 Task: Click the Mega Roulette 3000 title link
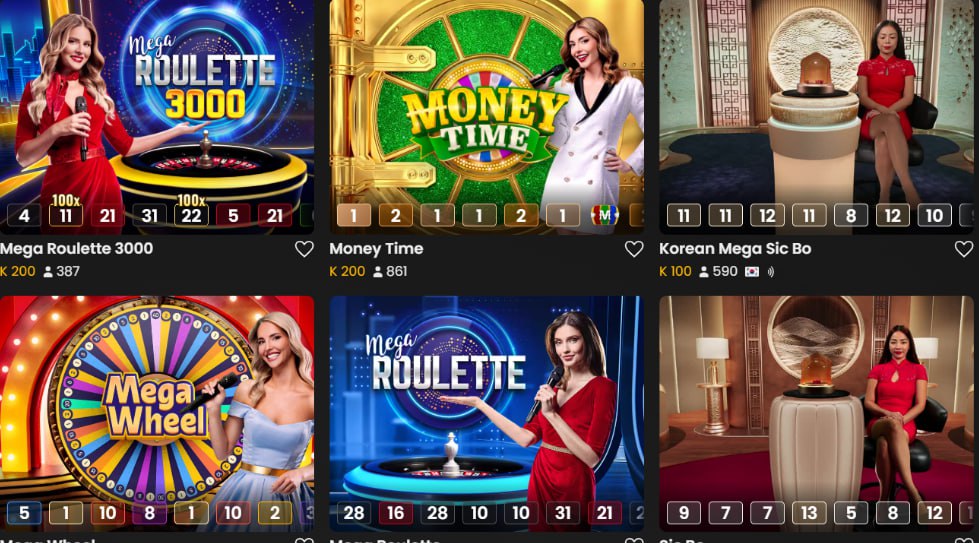tap(76, 248)
